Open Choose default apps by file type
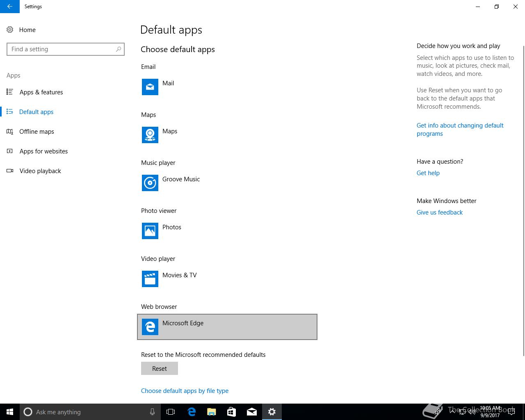Screen dimensions: 525x420 pyautogui.click(x=185, y=391)
